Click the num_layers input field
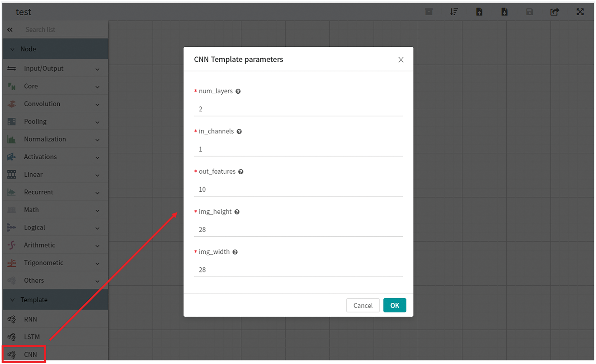This screenshot has height=364, width=596. (298, 109)
